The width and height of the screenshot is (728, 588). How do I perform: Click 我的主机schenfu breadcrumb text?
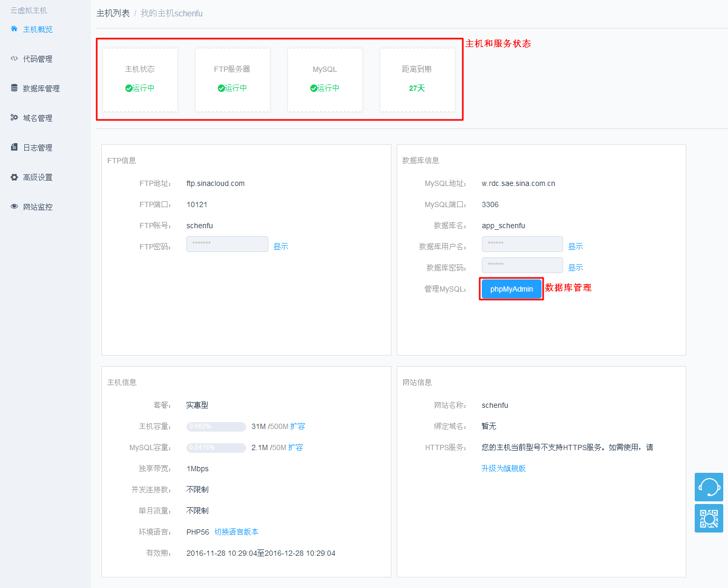172,13
